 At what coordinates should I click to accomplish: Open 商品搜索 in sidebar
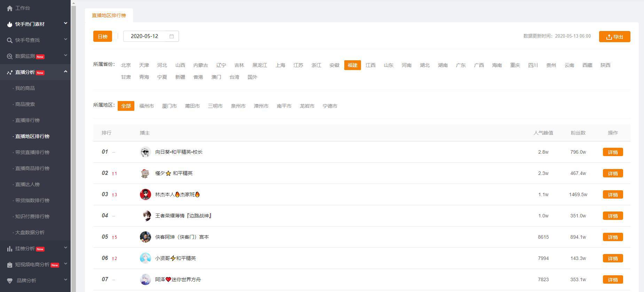point(25,104)
